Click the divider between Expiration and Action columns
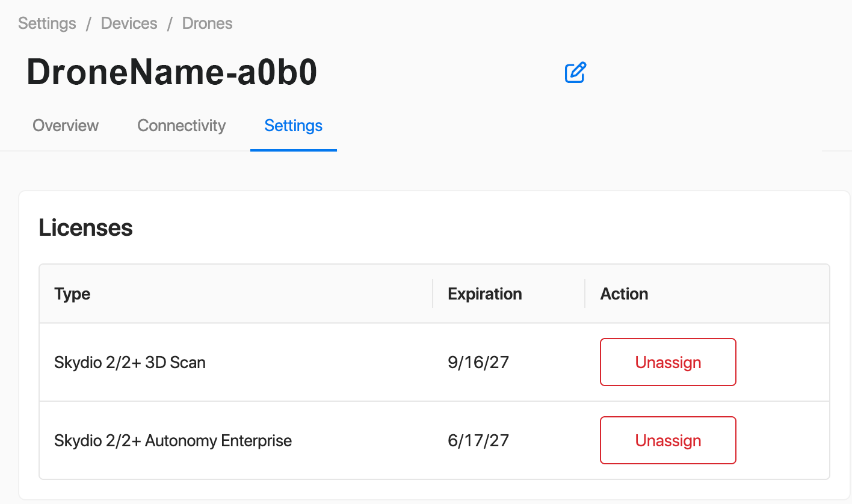 pos(585,293)
